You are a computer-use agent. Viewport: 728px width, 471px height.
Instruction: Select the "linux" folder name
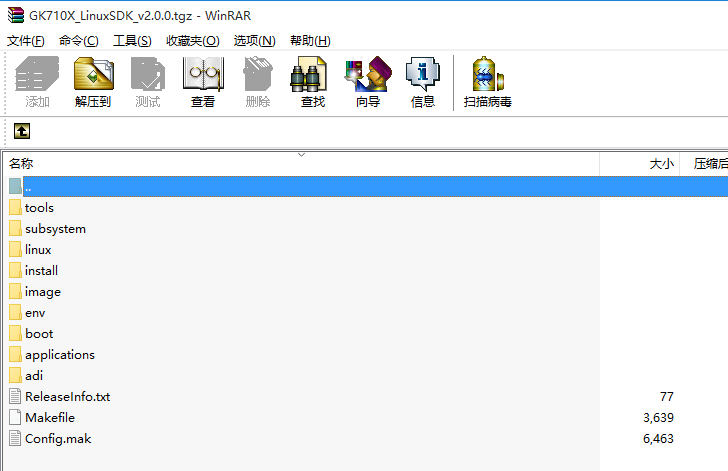[38, 249]
